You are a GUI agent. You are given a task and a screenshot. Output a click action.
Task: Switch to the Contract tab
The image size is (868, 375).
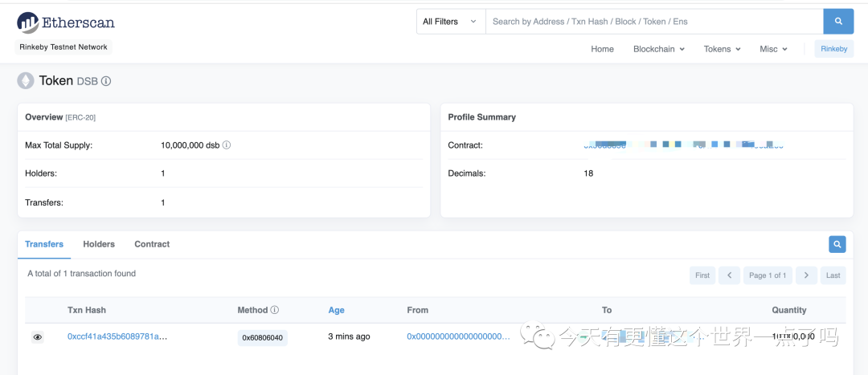point(152,244)
